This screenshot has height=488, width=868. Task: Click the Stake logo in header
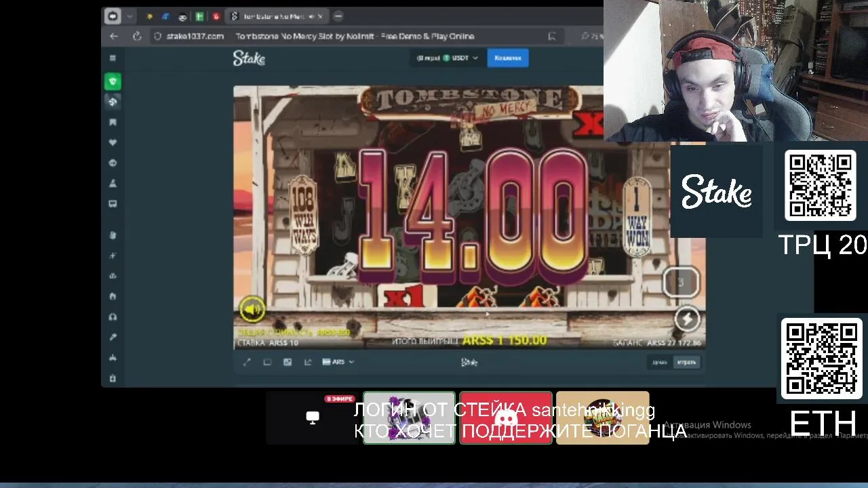[249, 58]
